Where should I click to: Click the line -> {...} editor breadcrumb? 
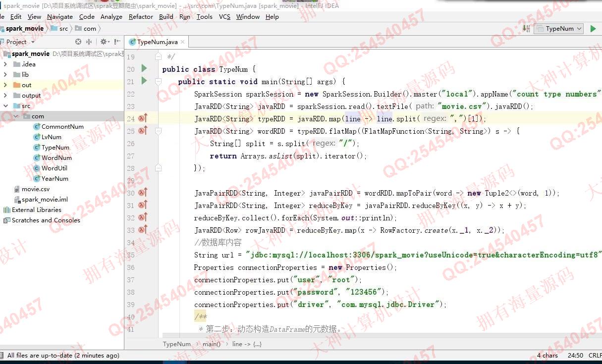(x=247, y=344)
